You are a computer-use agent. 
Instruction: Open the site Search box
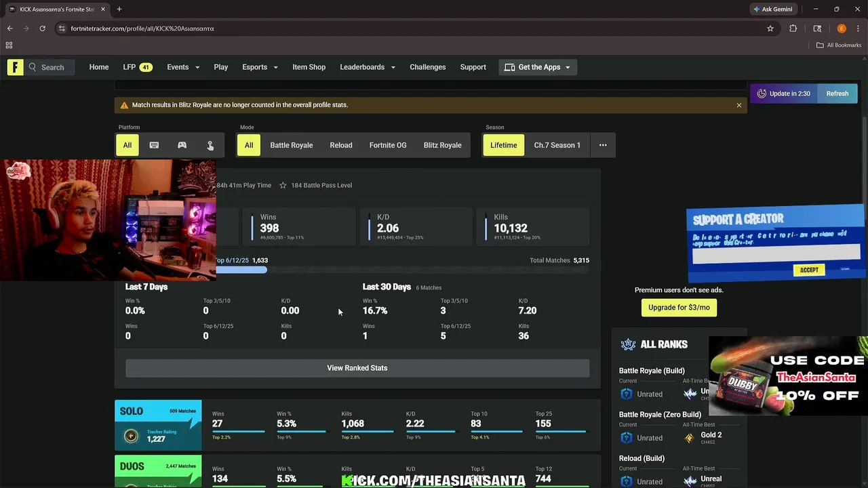[x=50, y=67]
